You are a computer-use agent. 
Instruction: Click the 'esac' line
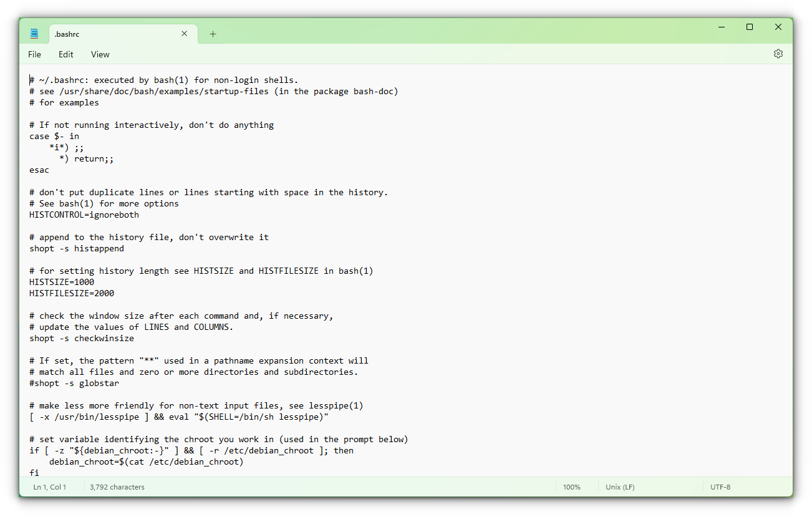click(39, 170)
